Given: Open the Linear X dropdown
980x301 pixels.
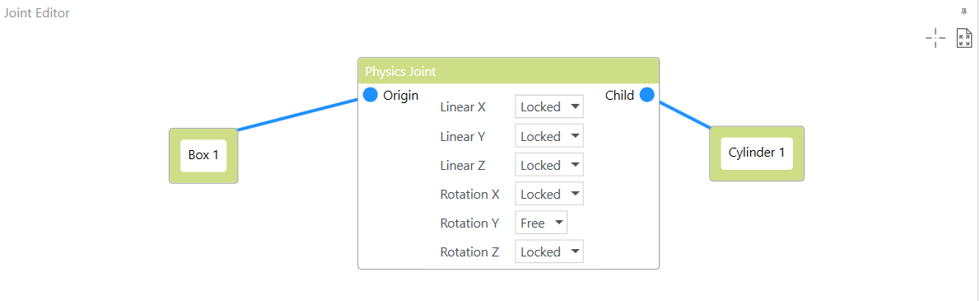Looking at the screenshot, I should [x=548, y=106].
